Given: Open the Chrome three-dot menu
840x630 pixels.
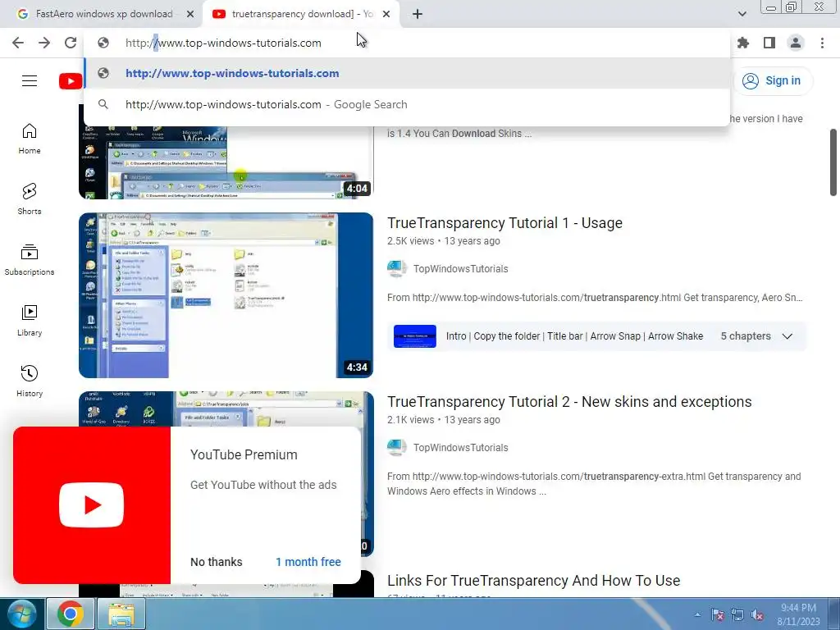Looking at the screenshot, I should point(822,43).
